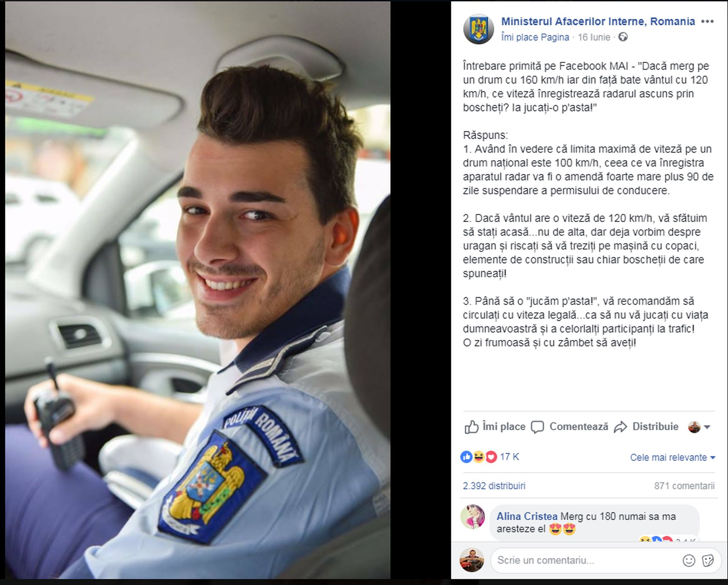Expand the comment-as profile selector dropdown

[x=699, y=427]
